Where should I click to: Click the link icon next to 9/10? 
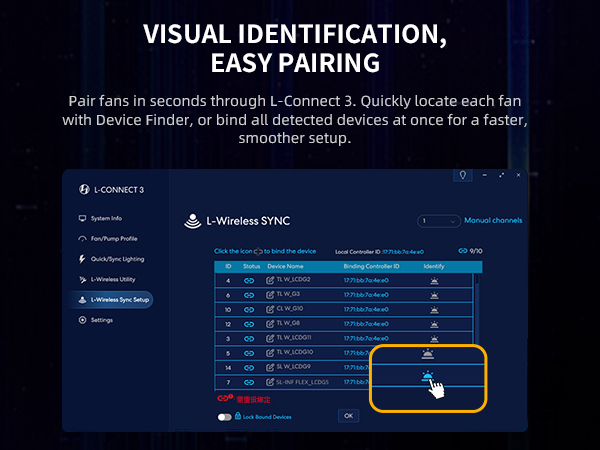463,251
